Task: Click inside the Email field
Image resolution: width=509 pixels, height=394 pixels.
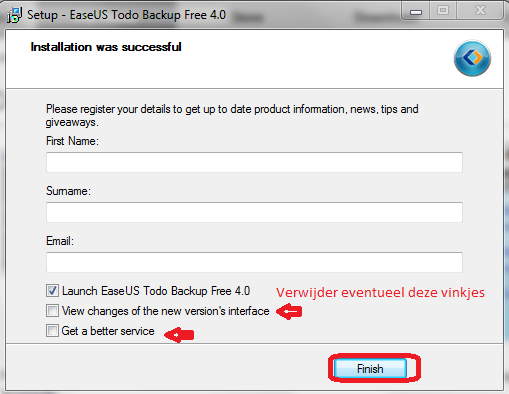Action: tap(254, 262)
